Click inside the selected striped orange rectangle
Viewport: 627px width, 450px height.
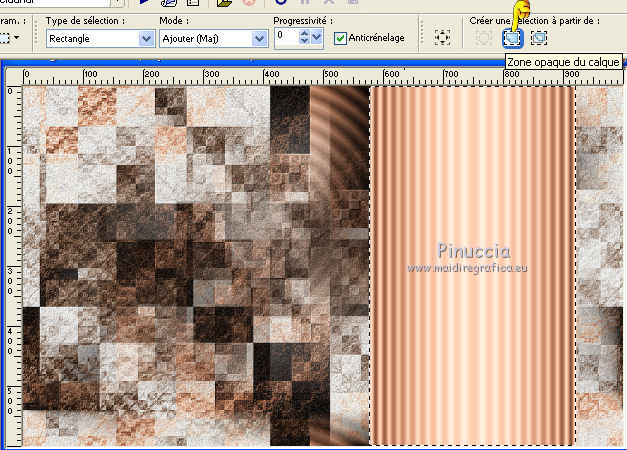pos(472,266)
